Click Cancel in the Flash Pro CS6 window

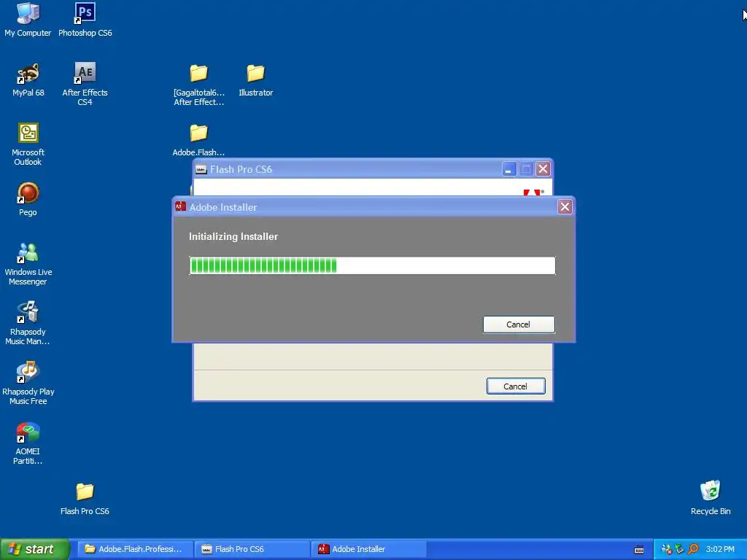(516, 386)
